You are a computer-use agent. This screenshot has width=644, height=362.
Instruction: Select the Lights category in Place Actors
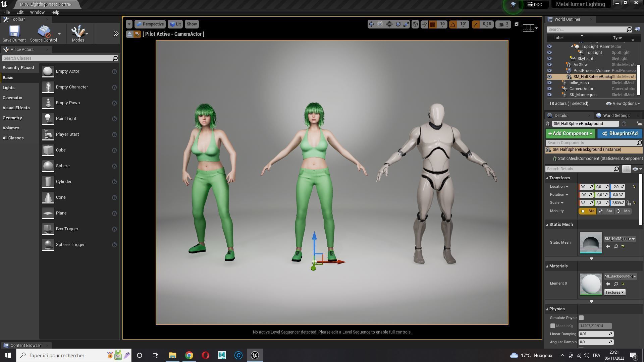9,88
